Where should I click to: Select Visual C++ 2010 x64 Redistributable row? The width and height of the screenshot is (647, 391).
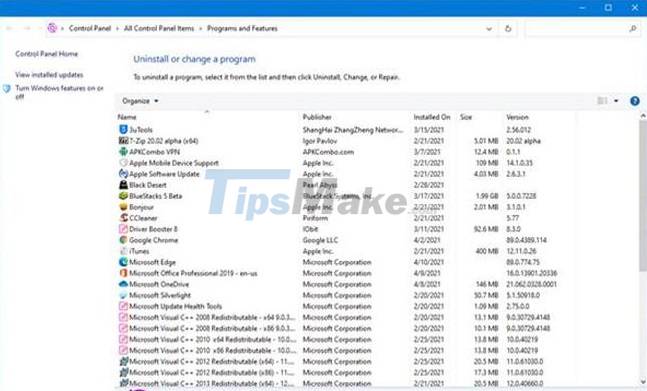(347, 339)
